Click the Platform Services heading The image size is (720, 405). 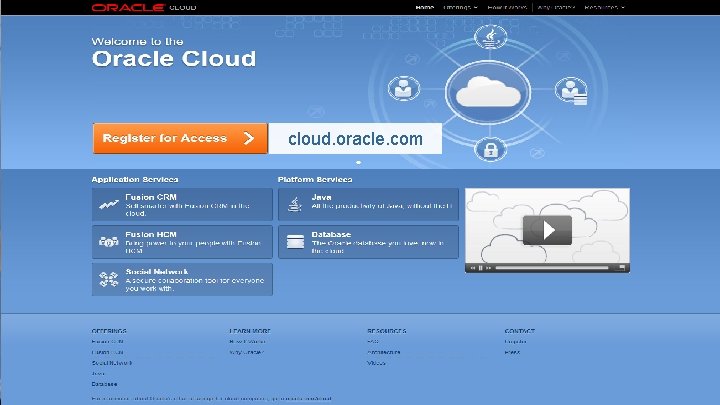point(315,180)
